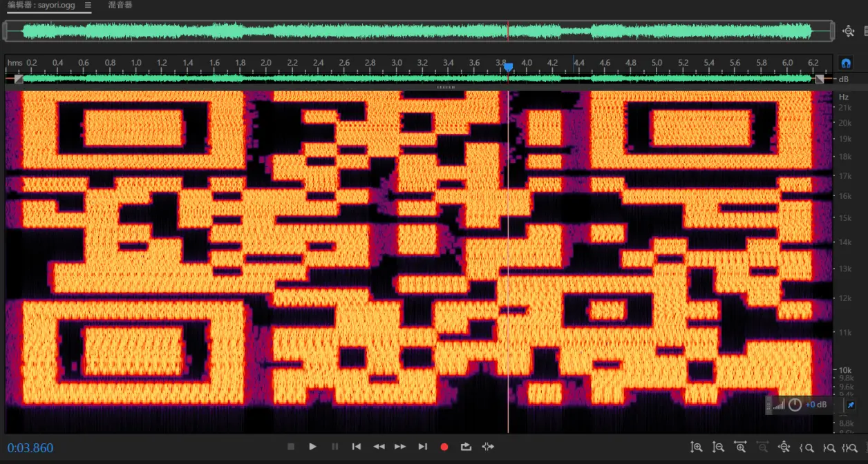Viewport: 868px width, 464px height.
Task: Click the 0:03.860 time display
Action: (30, 448)
